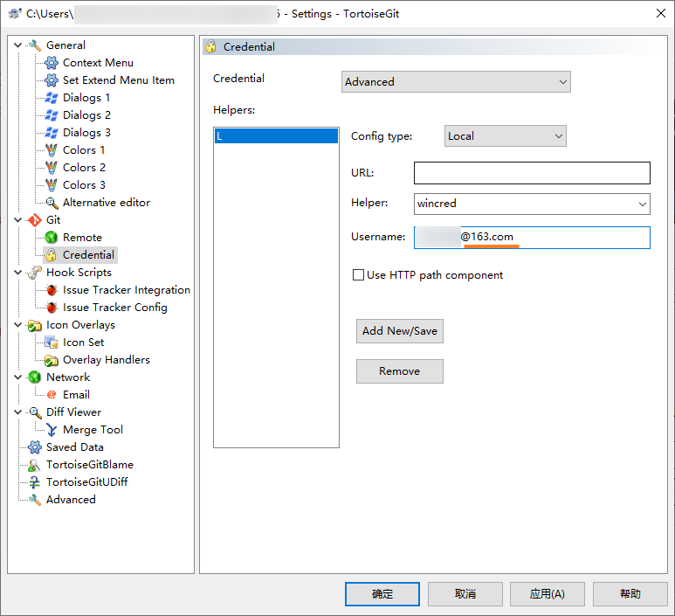This screenshot has height=616, width=675.
Task: Click the Icon Overlays folder icon
Action: click(34, 325)
